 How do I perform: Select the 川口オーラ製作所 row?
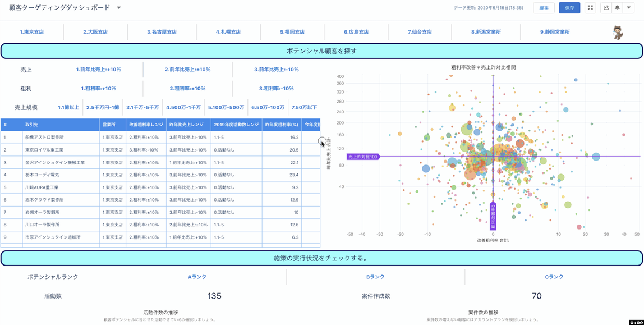tap(160, 225)
